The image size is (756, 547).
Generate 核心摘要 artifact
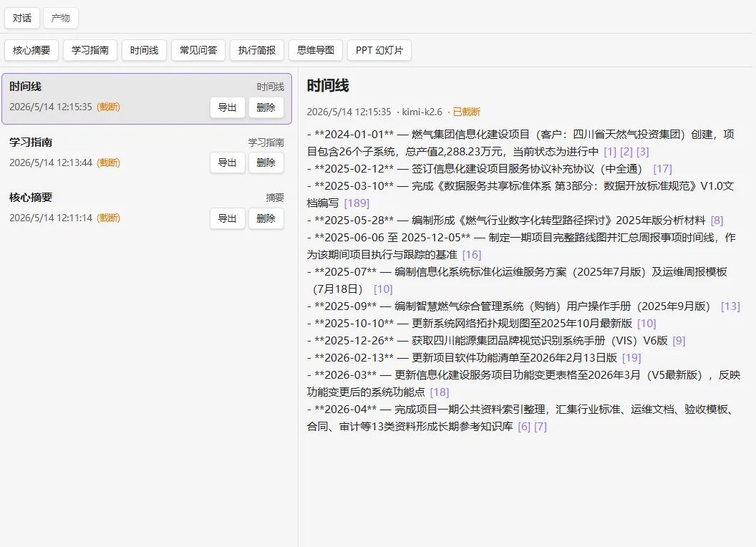tap(31, 50)
